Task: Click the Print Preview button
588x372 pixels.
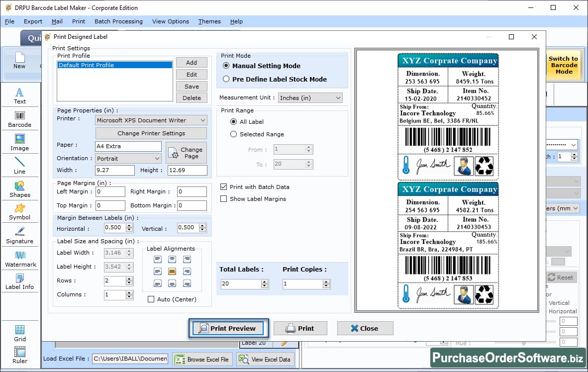Action: (x=229, y=329)
